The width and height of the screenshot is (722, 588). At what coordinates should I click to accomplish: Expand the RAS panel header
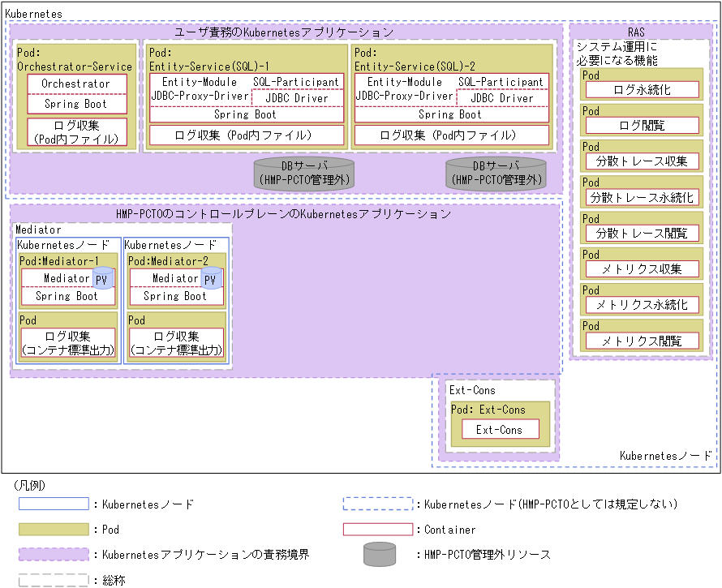[x=636, y=32]
